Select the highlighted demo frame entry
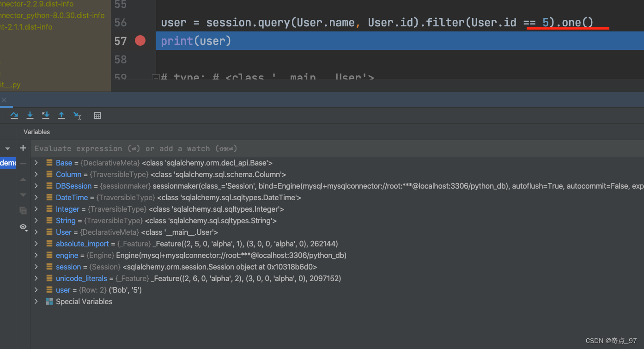The height and width of the screenshot is (349, 644). (7, 163)
